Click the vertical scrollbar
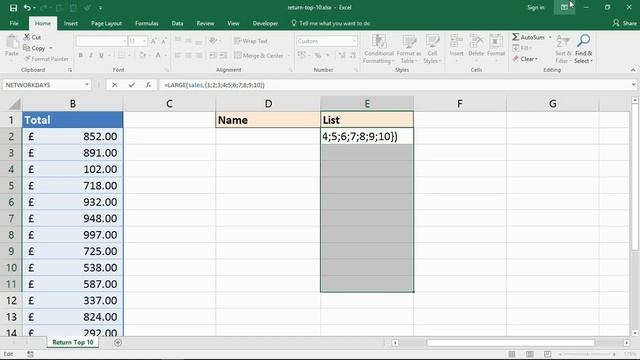 click(x=635, y=177)
